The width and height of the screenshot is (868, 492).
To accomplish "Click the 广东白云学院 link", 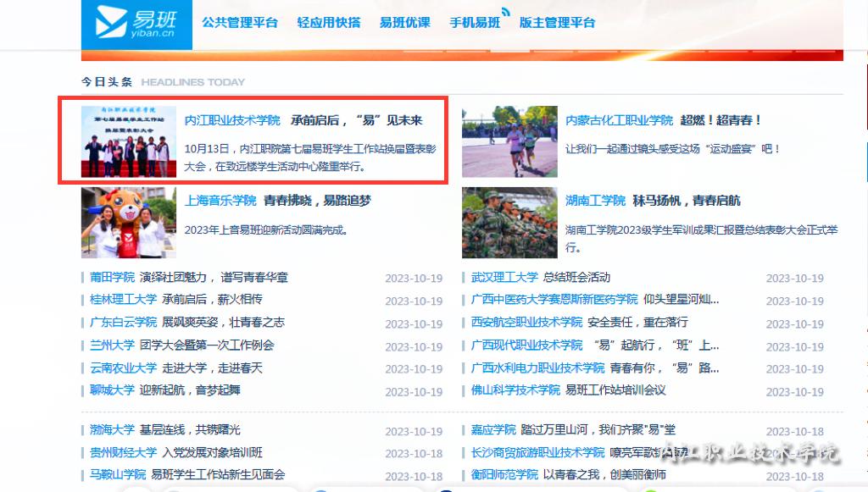I will 124,323.
